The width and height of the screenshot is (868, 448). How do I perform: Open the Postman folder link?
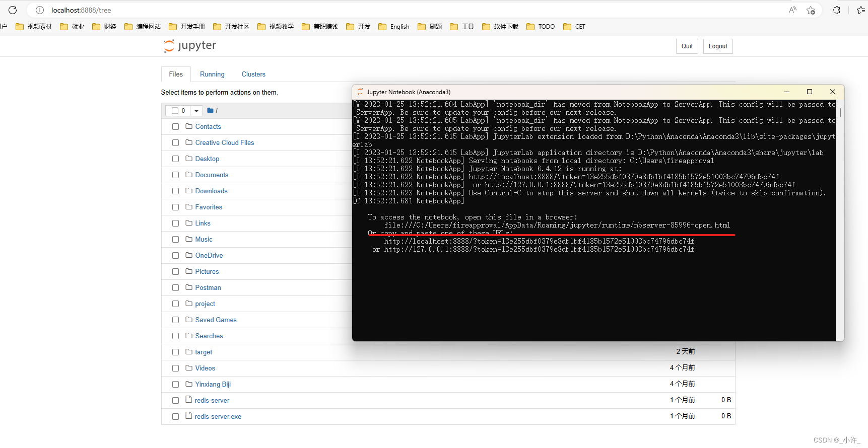pos(208,287)
